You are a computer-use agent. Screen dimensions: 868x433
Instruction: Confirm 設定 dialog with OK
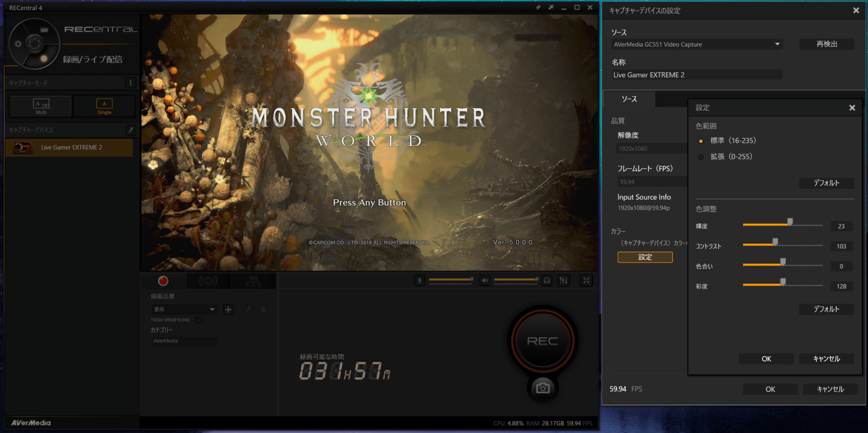click(x=766, y=359)
